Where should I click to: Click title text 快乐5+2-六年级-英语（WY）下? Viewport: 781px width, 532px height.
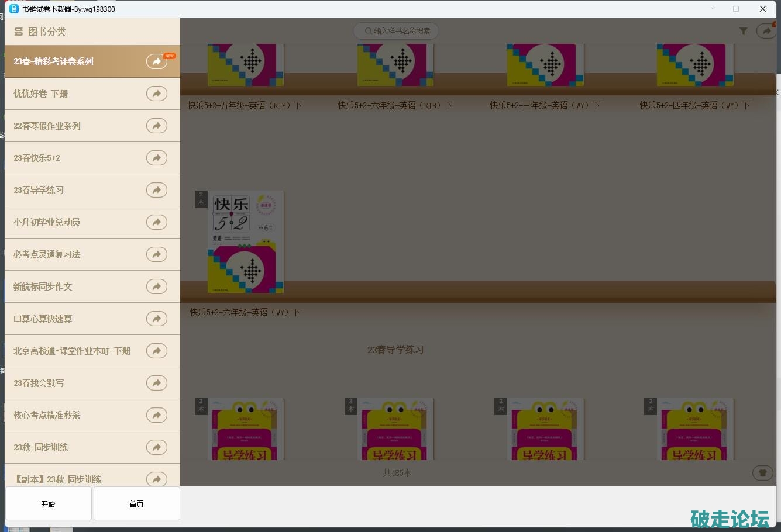point(245,312)
